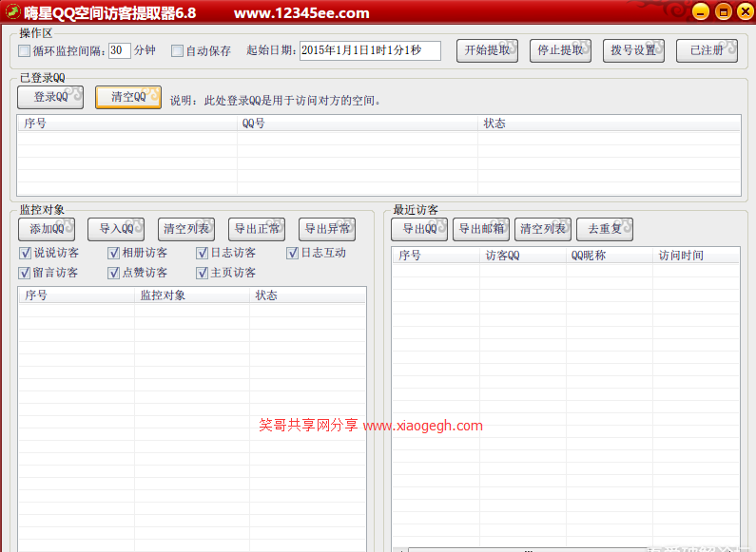Image resolution: width=756 pixels, height=552 pixels.
Task: Click the 导出邮箱 button
Action: 481,229
